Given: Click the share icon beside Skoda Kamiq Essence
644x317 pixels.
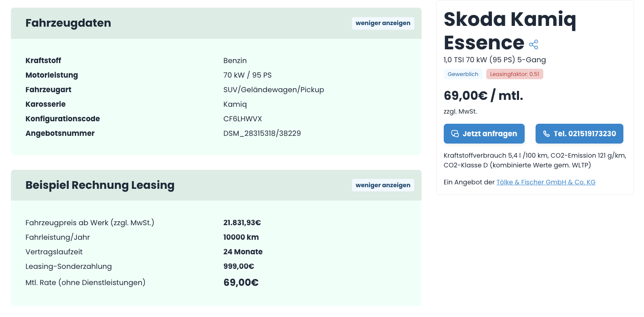Looking at the screenshot, I should coord(534,44).
